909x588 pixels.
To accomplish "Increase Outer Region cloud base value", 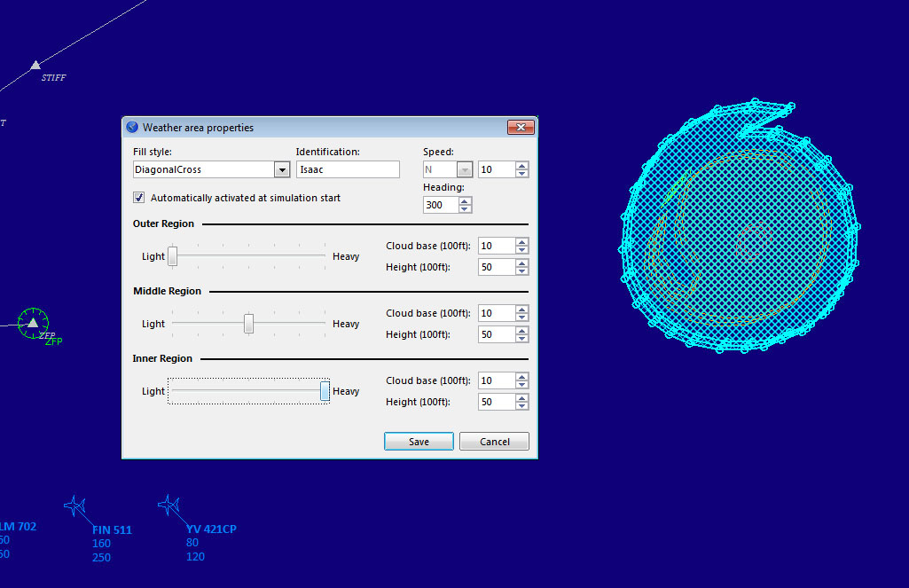I will tap(522, 242).
